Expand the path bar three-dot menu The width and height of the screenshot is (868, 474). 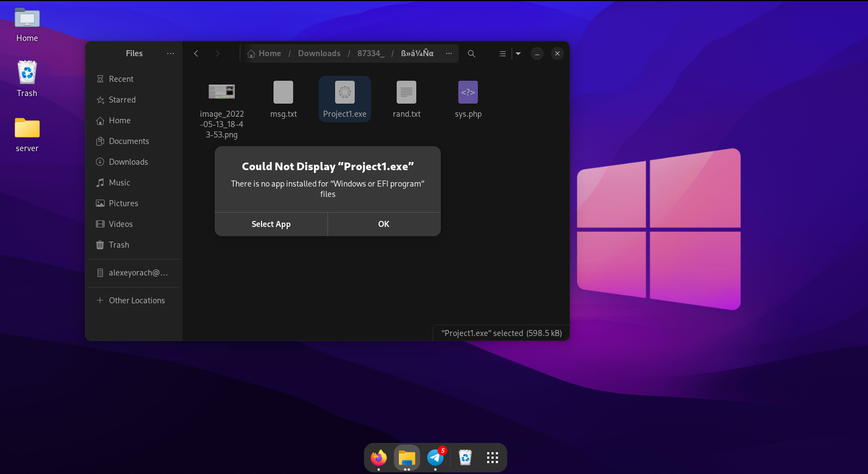pos(449,53)
